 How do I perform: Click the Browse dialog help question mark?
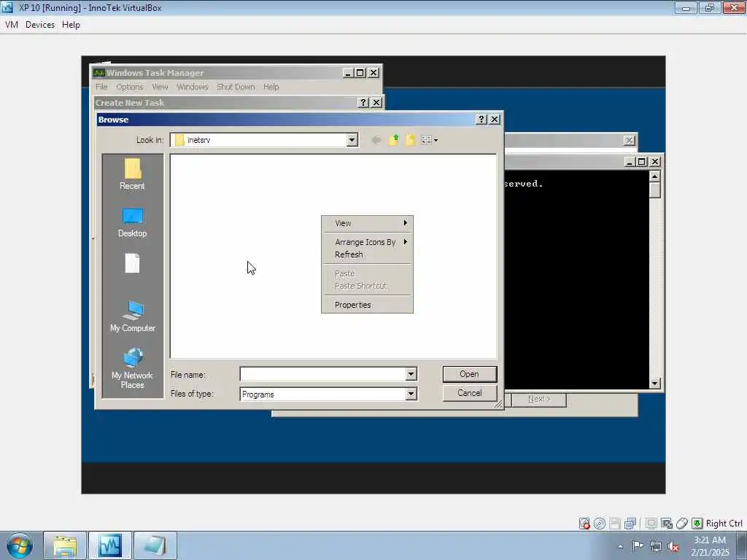pos(481,120)
